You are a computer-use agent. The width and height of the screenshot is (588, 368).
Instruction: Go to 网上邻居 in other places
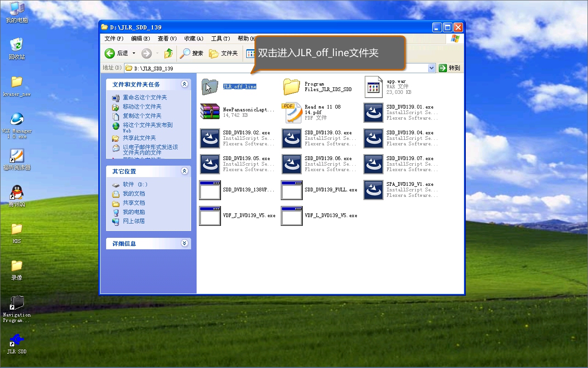(x=134, y=221)
